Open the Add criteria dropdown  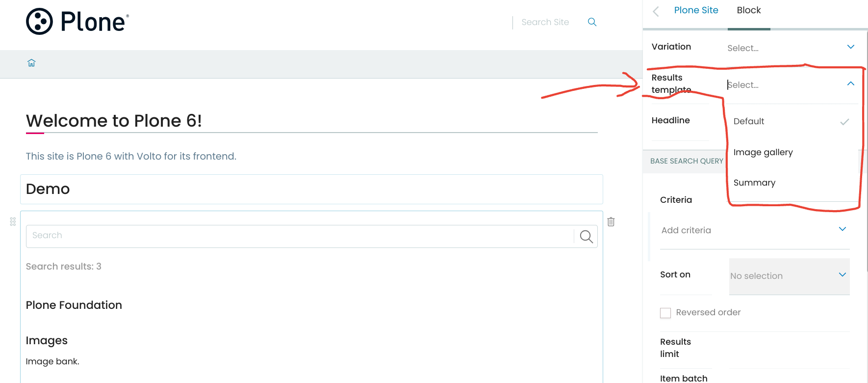click(x=755, y=230)
